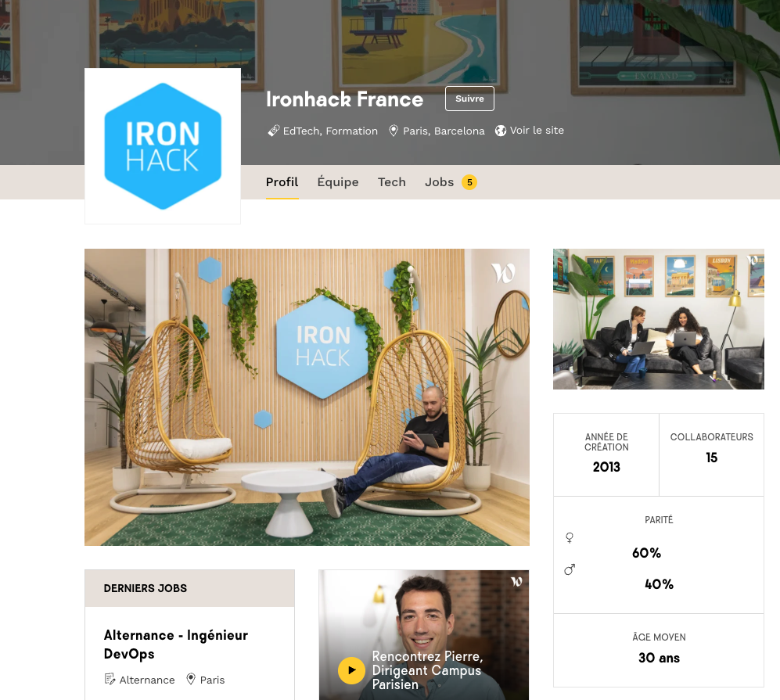Play the Rencontrez Pierre video
The image size is (780, 700).
pos(352,670)
